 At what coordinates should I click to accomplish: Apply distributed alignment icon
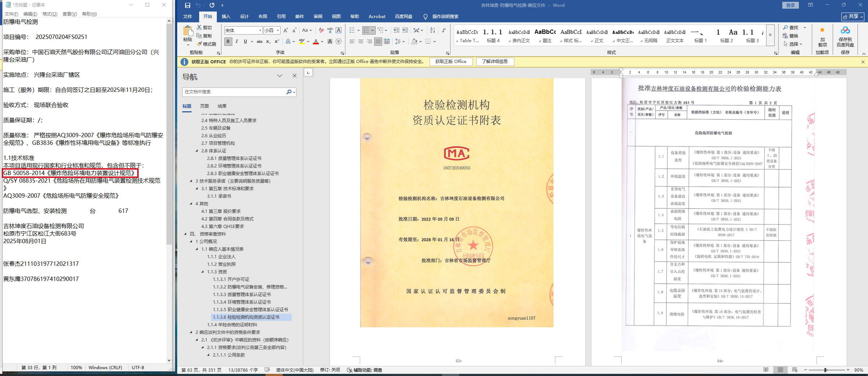387,41
